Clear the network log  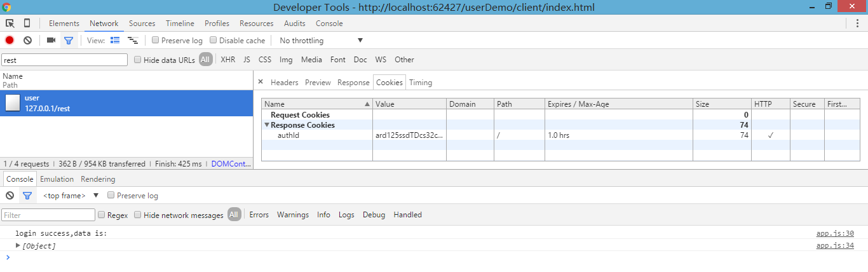pyautogui.click(x=28, y=40)
